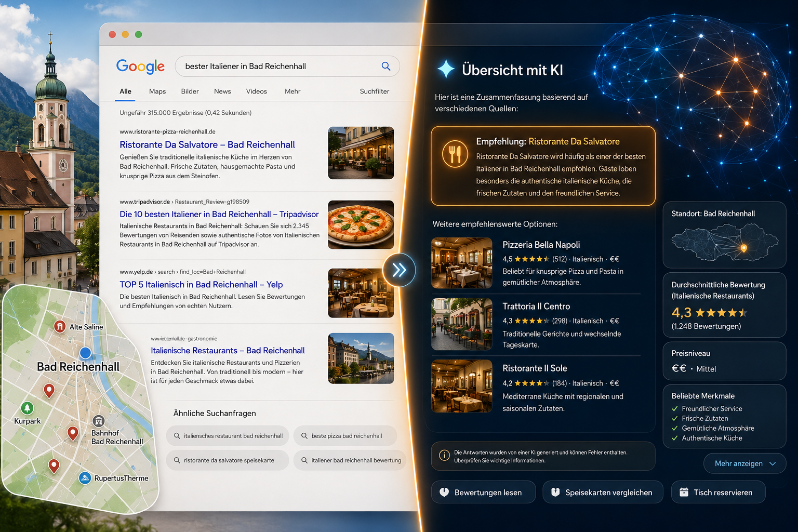Click the magnifier search icon in search bar
798x532 pixels.
[x=386, y=66]
